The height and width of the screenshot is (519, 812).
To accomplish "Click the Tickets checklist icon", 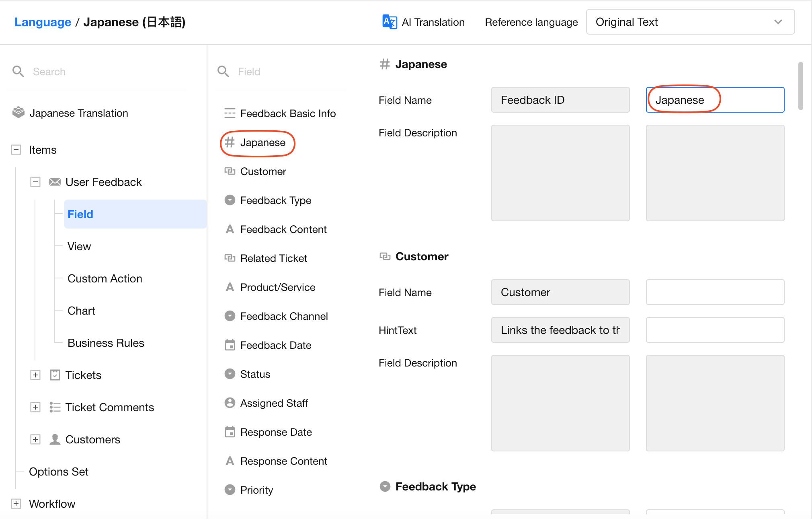I will pyautogui.click(x=55, y=375).
